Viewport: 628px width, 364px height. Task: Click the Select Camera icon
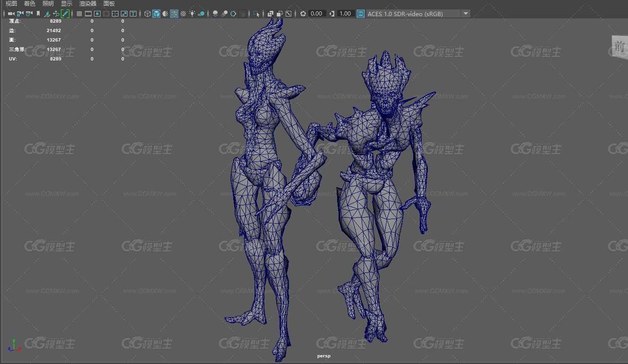pyautogui.click(x=11, y=14)
